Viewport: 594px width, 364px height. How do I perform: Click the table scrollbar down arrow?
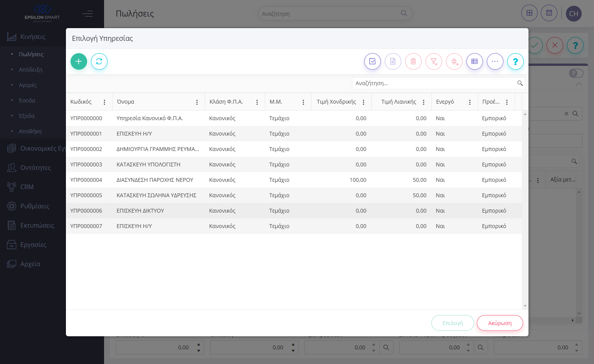(525, 306)
